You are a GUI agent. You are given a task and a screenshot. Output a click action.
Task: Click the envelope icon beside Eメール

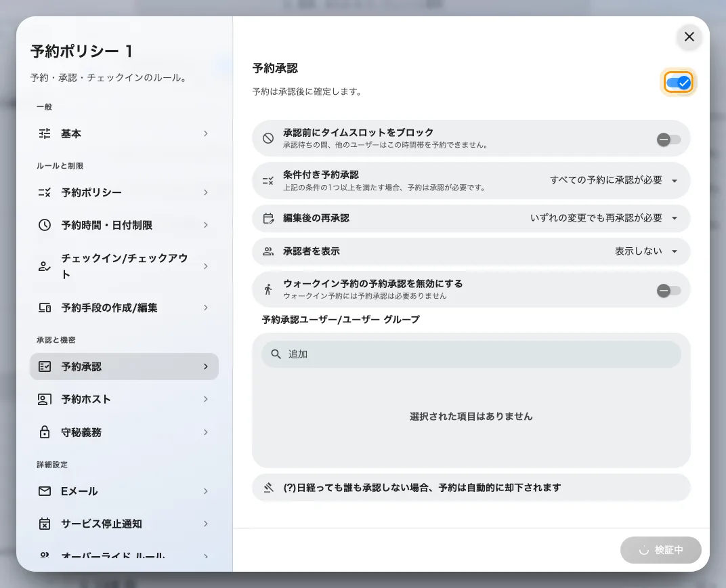[x=45, y=491]
